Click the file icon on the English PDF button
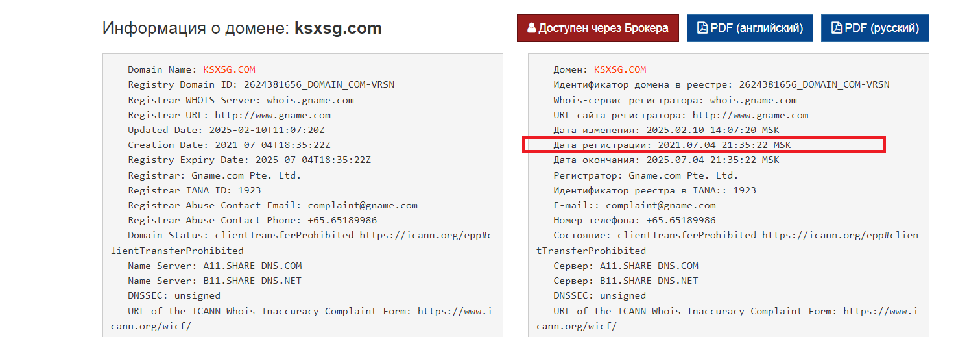 pyautogui.click(x=702, y=29)
